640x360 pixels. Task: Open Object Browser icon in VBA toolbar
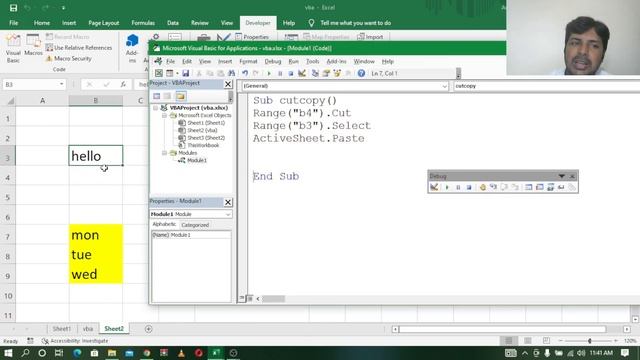point(337,73)
